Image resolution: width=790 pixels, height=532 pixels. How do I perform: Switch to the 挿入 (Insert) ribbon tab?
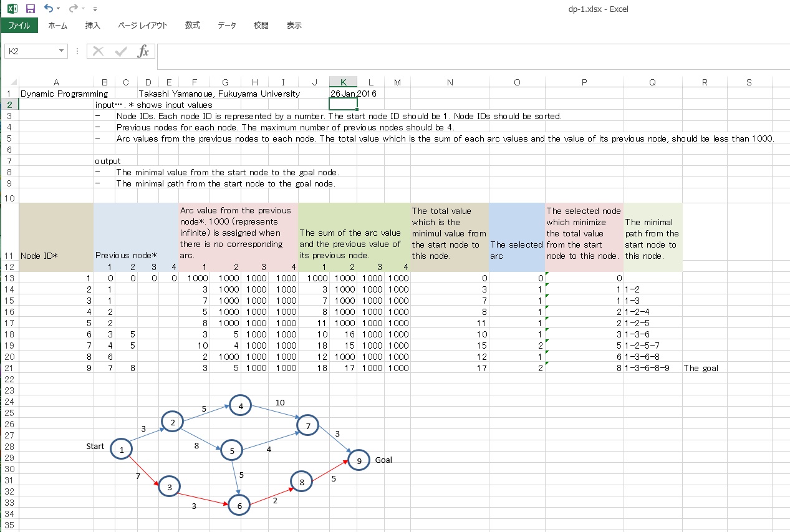[x=92, y=26]
